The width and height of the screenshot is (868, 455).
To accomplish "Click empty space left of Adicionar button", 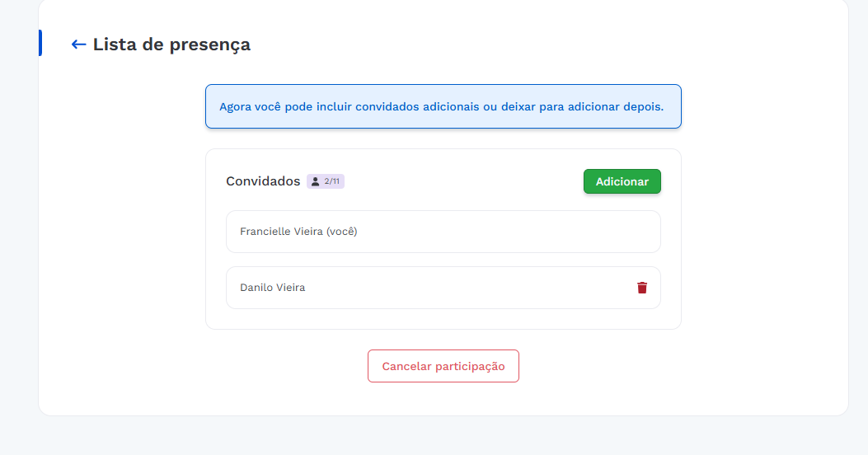I will click(462, 181).
